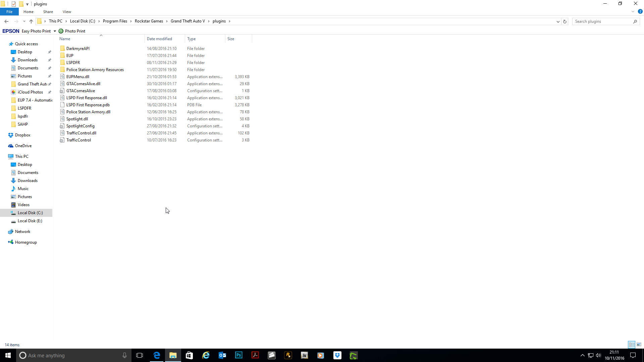Image resolution: width=644 pixels, height=362 pixels.
Task: Click the ribbon Help question mark
Action: [640, 12]
